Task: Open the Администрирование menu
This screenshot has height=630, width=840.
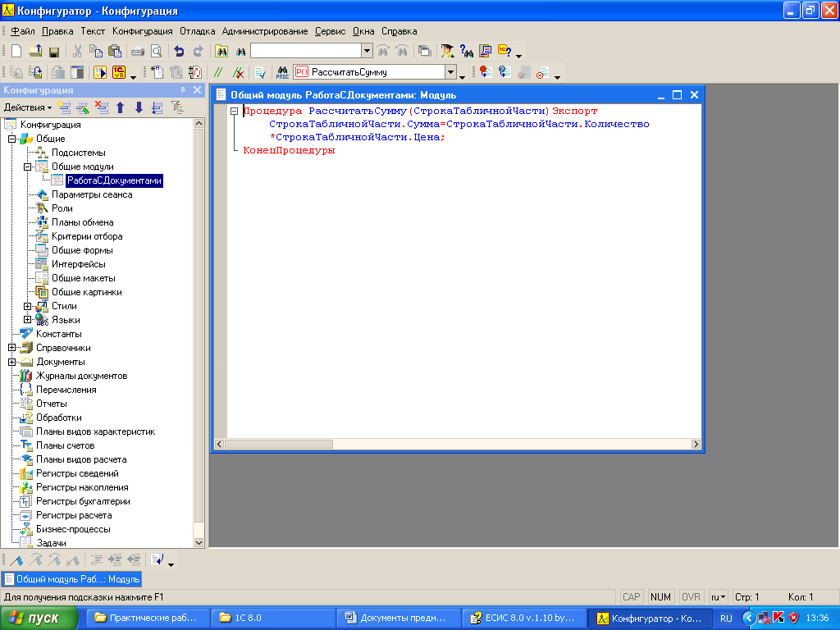Action: tap(265, 31)
